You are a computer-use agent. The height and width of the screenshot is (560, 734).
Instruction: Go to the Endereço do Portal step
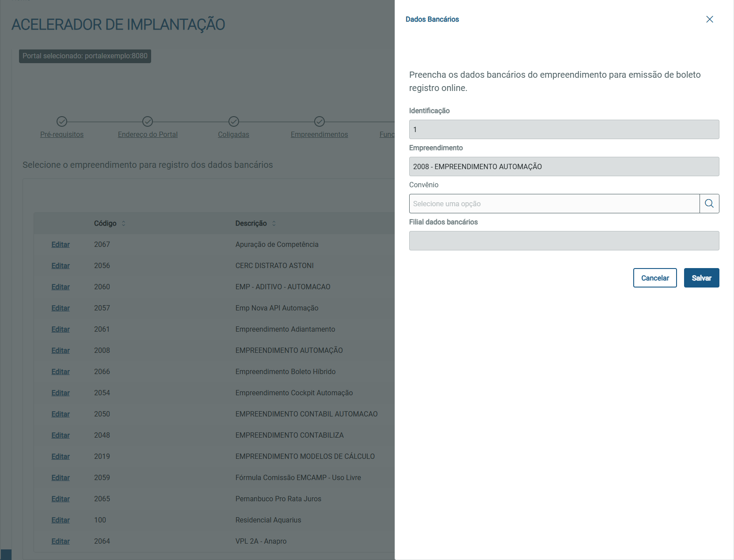(x=148, y=135)
